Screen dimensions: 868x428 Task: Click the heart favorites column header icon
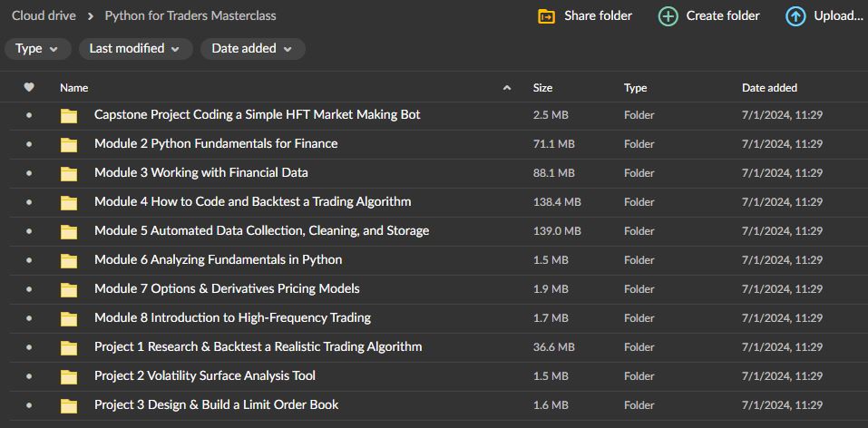click(x=29, y=88)
